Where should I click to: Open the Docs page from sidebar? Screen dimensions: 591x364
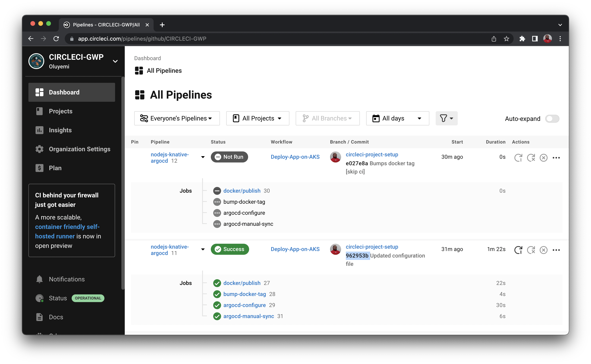click(56, 317)
